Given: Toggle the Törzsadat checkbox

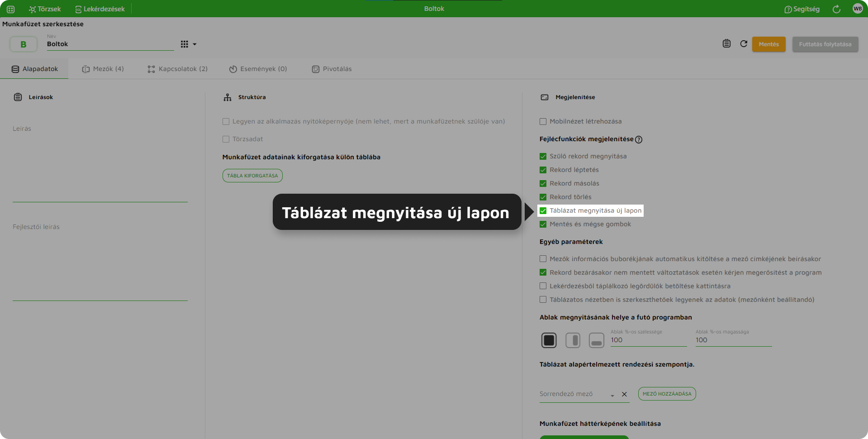Looking at the screenshot, I should (226, 139).
